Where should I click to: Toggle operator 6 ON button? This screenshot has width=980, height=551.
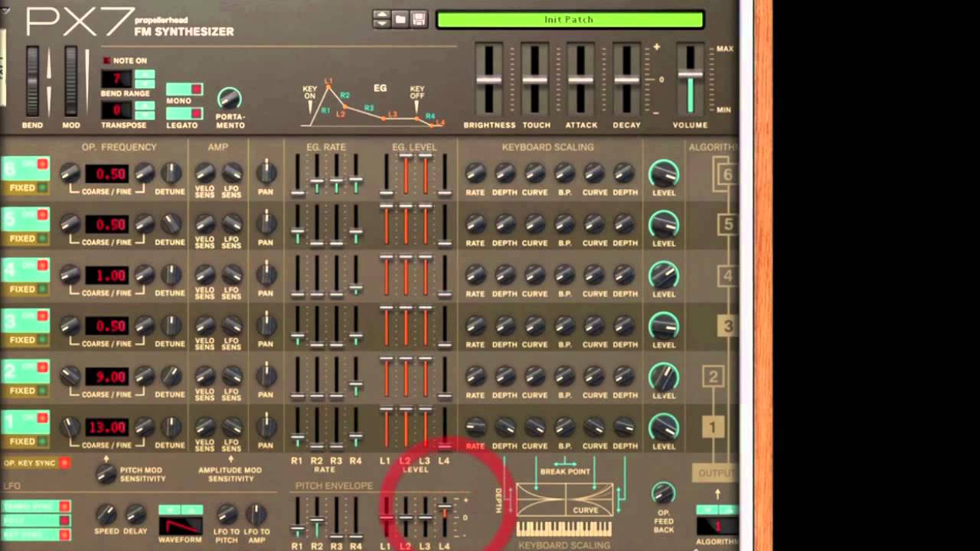(25, 167)
